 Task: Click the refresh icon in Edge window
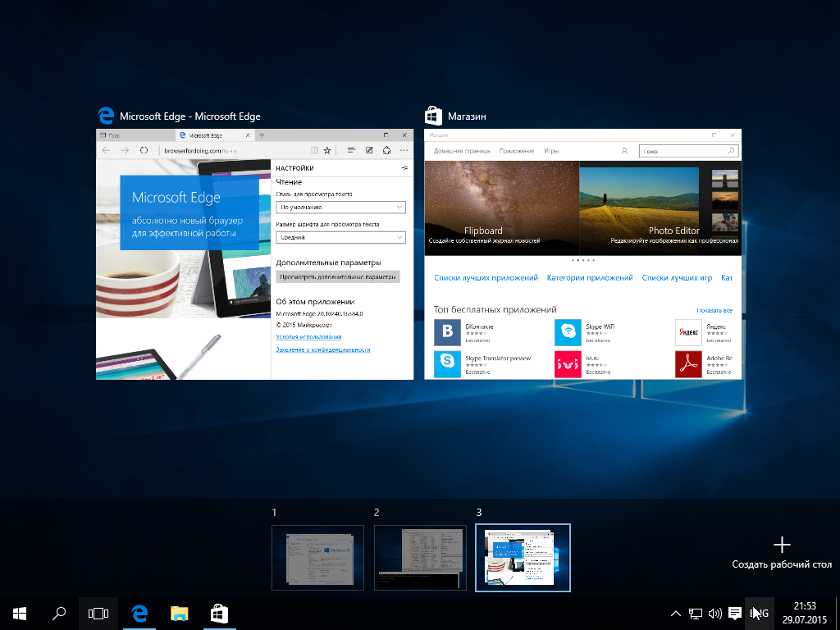(x=144, y=151)
